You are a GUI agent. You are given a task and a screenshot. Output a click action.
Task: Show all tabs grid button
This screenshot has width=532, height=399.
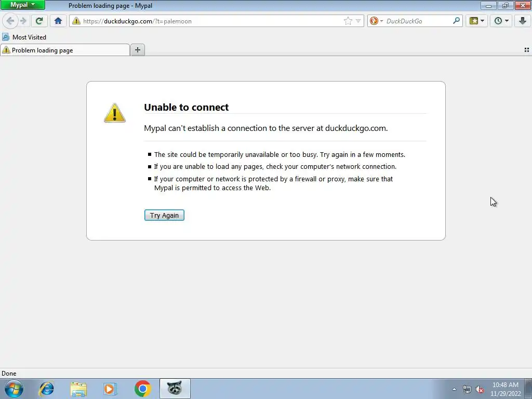pos(527,50)
